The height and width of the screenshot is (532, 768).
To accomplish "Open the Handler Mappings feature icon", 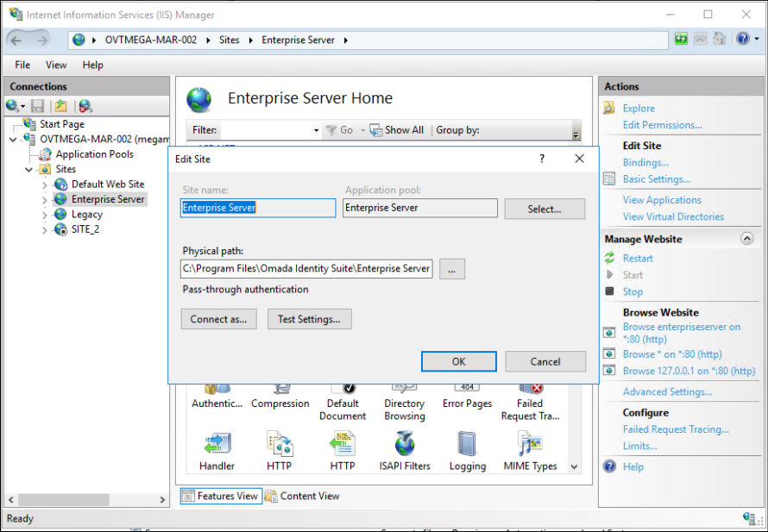I will pyautogui.click(x=217, y=444).
